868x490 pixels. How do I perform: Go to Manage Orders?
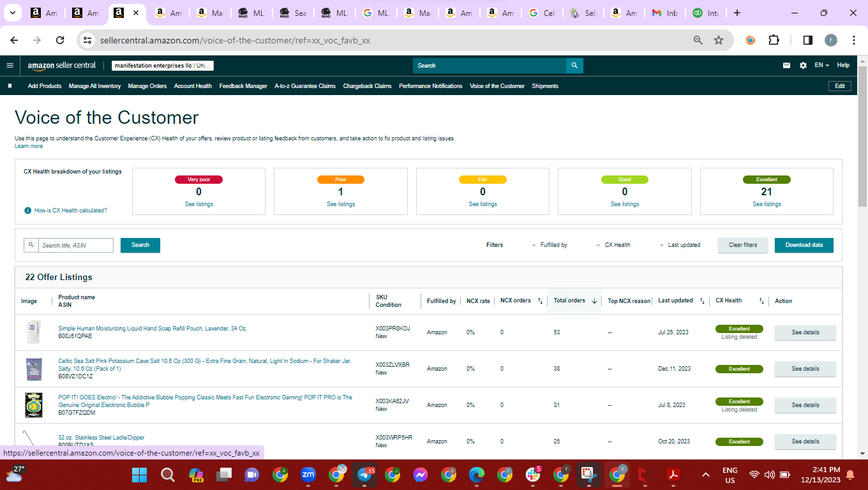[147, 86]
